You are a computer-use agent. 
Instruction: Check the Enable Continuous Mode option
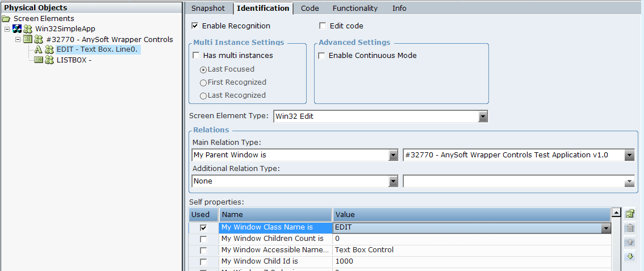pyautogui.click(x=322, y=56)
